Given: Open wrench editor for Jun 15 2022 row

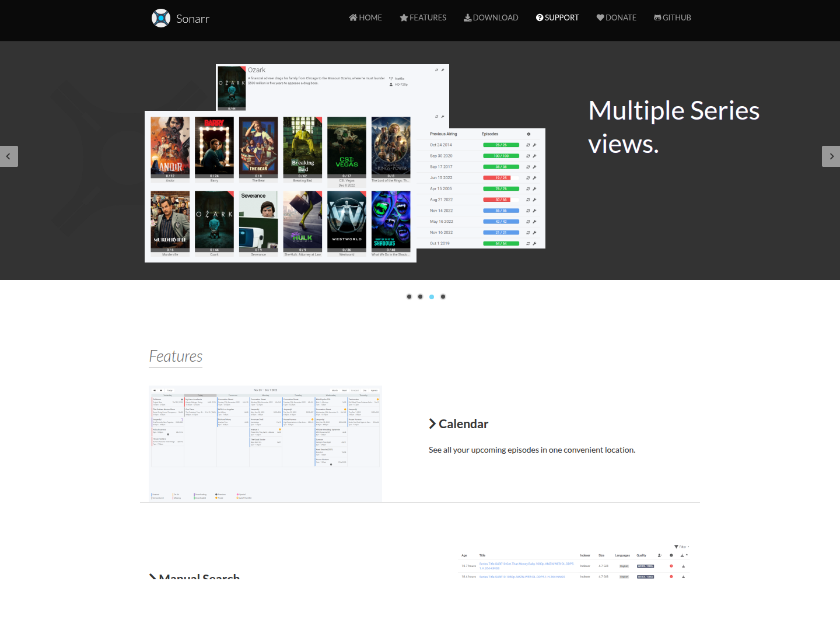Looking at the screenshot, I should [x=534, y=178].
